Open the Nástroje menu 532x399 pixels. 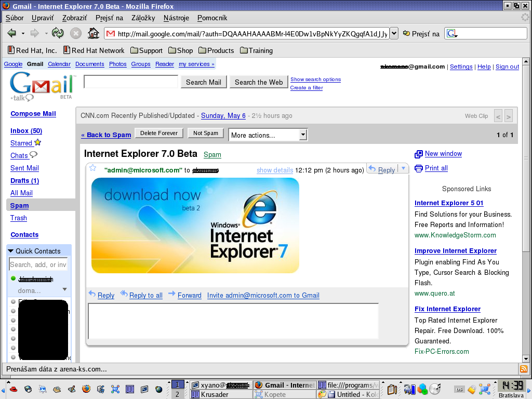[176, 18]
